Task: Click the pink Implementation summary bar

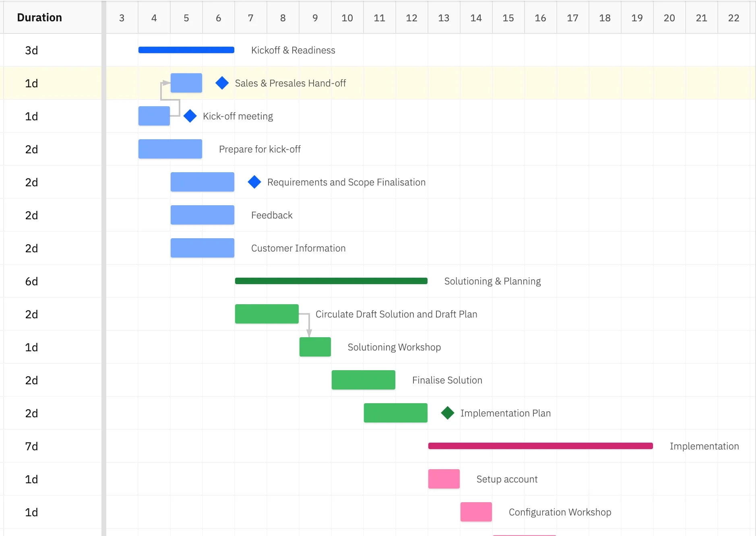Action: (540, 446)
